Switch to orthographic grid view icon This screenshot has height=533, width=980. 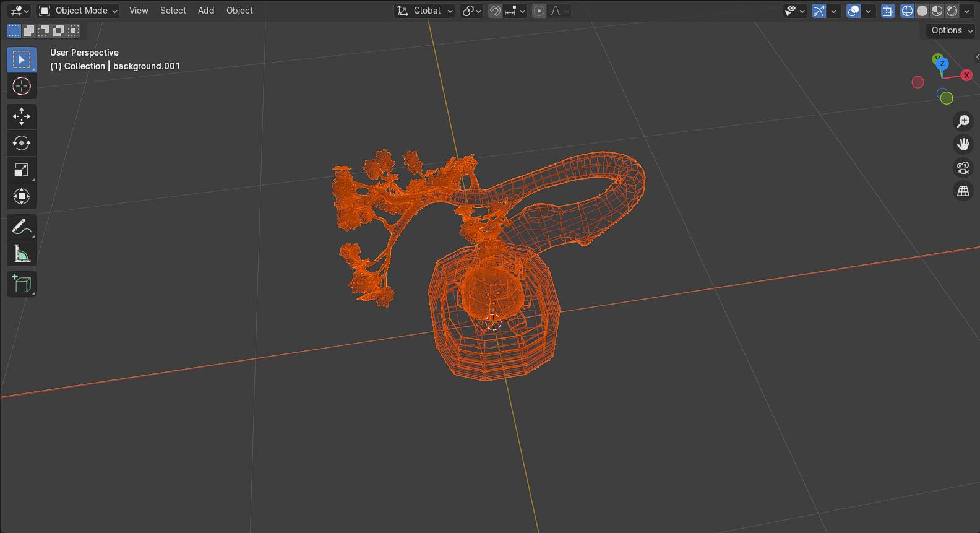(963, 191)
